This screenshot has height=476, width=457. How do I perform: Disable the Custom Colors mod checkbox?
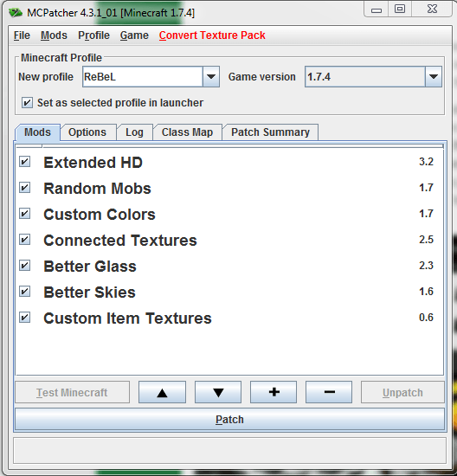point(25,214)
